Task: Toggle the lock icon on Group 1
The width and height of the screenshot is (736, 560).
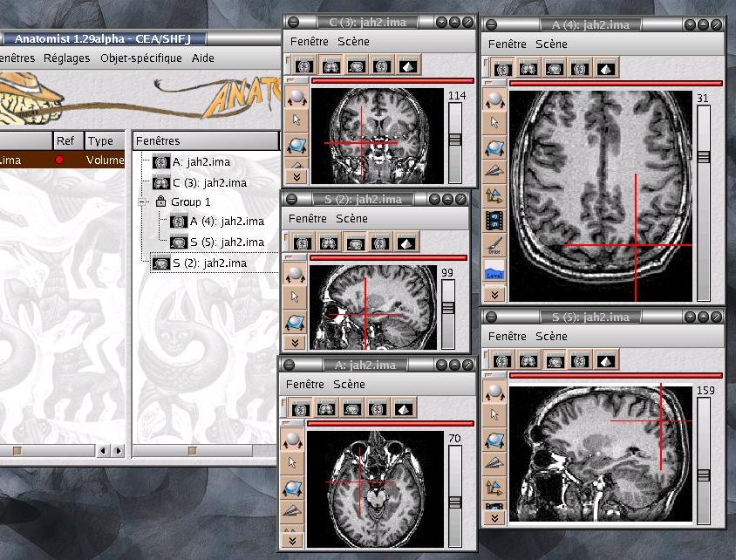Action: [160, 201]
